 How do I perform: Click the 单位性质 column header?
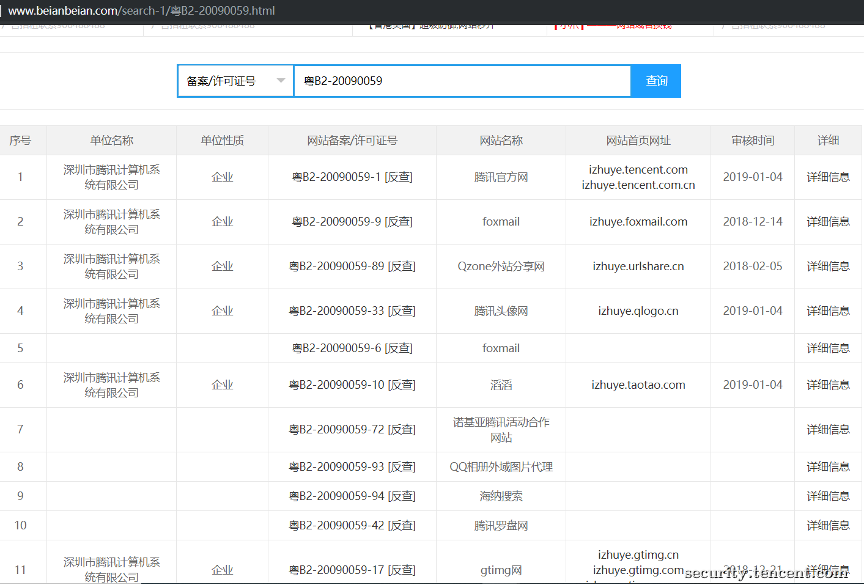222,140
